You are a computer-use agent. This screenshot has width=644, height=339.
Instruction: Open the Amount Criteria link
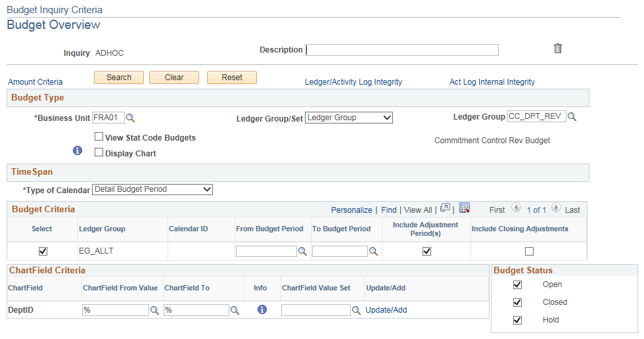point(35,82)
